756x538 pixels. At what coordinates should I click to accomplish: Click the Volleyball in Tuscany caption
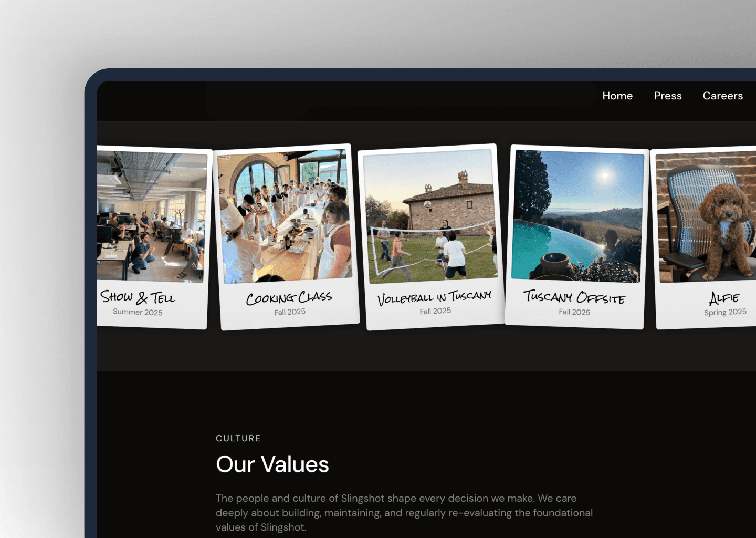click(x=435, y=297)
